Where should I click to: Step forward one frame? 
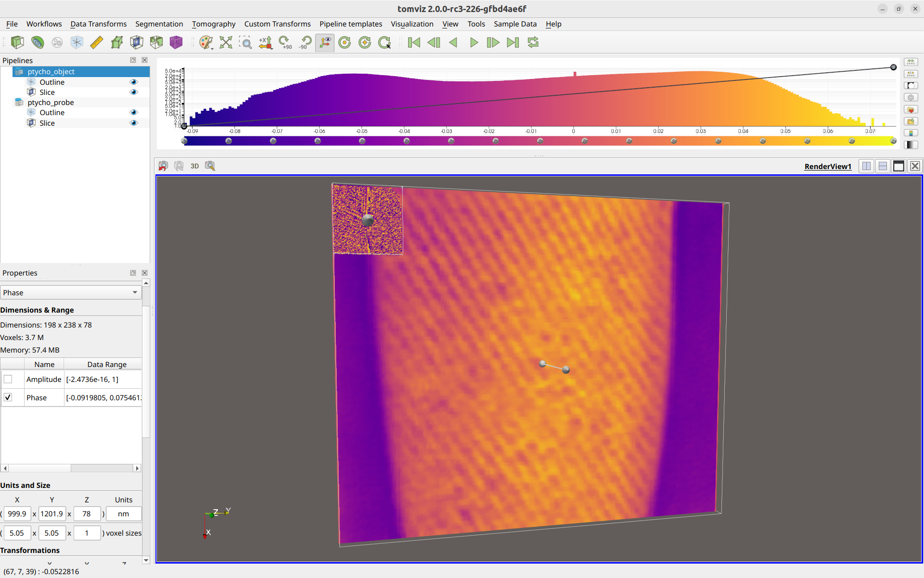pos(493,42)
